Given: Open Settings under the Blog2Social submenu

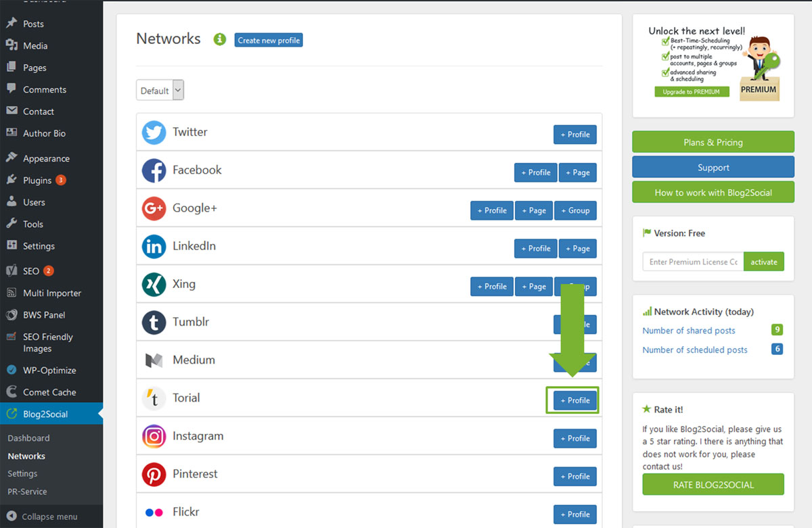Looking at the screenshot, I should click(x=22, y=474).
